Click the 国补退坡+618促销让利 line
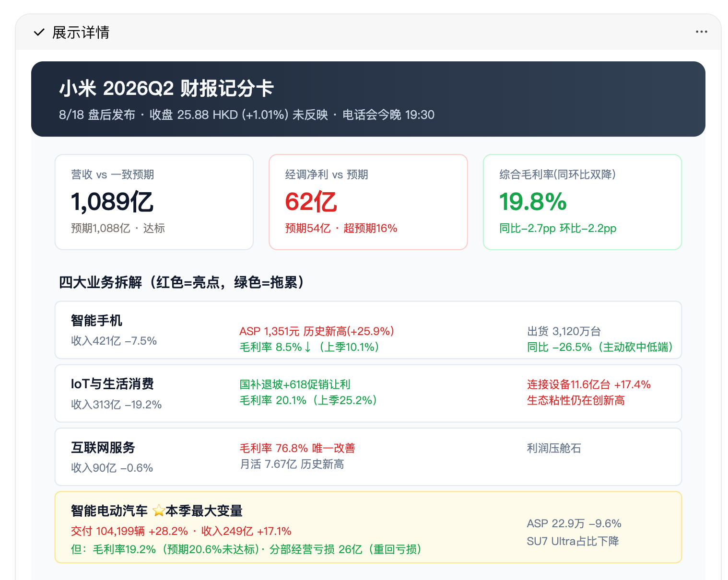 coord(295,384)
